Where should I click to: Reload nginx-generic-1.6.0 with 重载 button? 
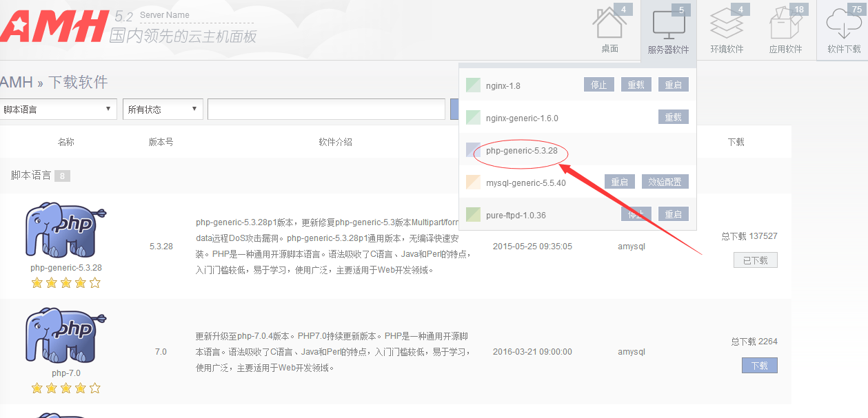pyautogui.click(x=673, y=118)
